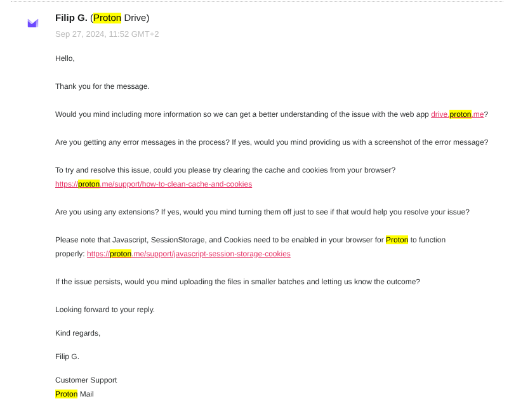Click the purple Proton Mail avatar icon
Viewport: 516px width, 420px height.
click(33, 23)
